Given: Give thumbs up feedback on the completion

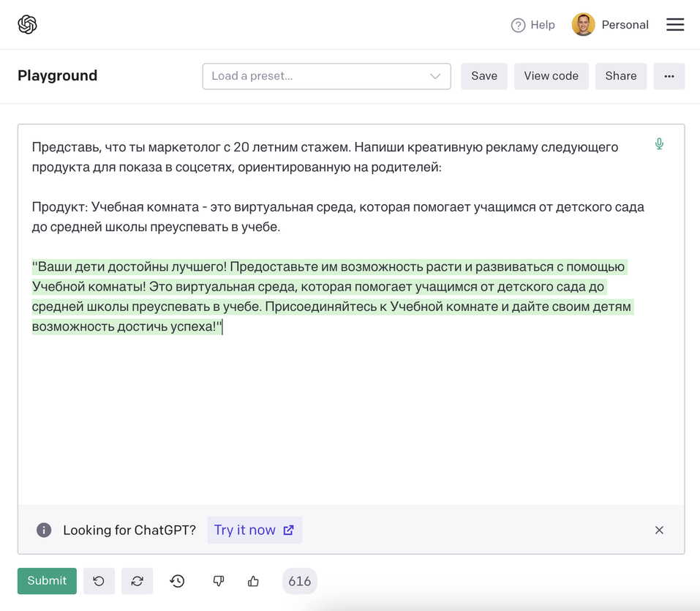Looking at the screenshot, I should coord(253,580).
